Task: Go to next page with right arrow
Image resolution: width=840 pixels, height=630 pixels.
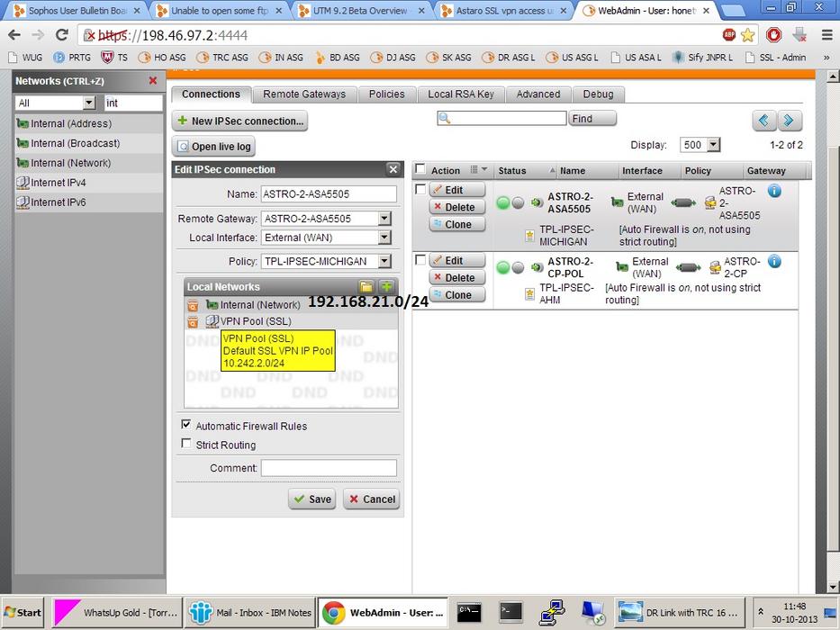Action: (790, 121)
